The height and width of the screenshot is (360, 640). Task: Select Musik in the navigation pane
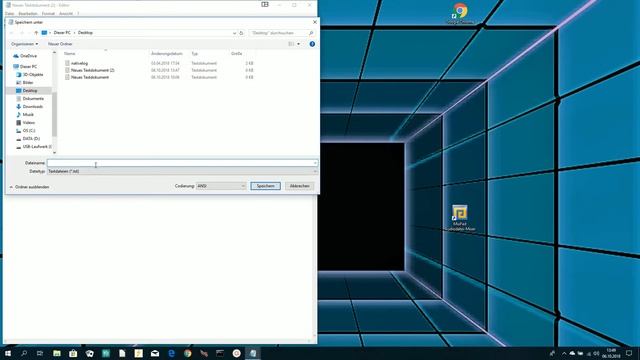25,115
